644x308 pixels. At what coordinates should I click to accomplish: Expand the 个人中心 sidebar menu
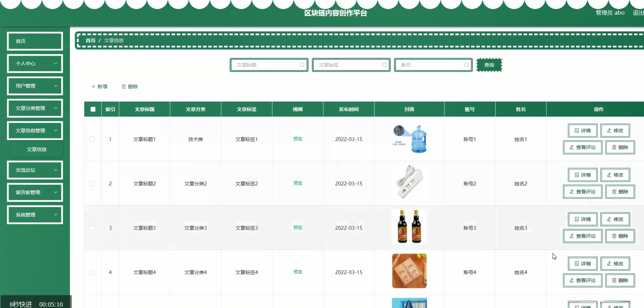[35, 63]
